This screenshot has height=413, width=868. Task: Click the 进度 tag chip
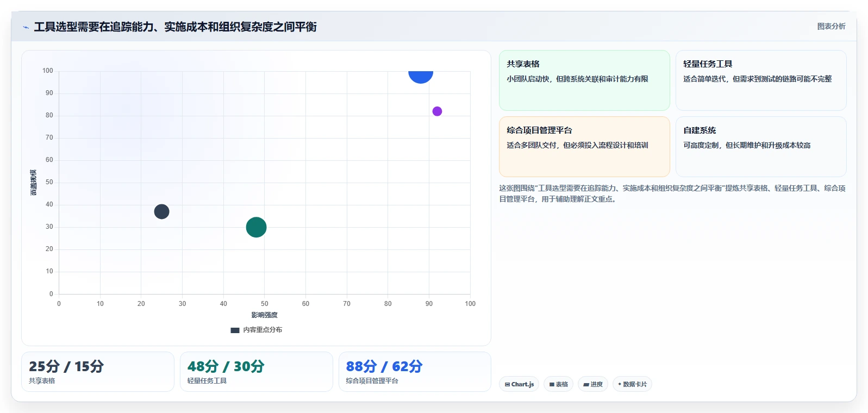(593, 384)
